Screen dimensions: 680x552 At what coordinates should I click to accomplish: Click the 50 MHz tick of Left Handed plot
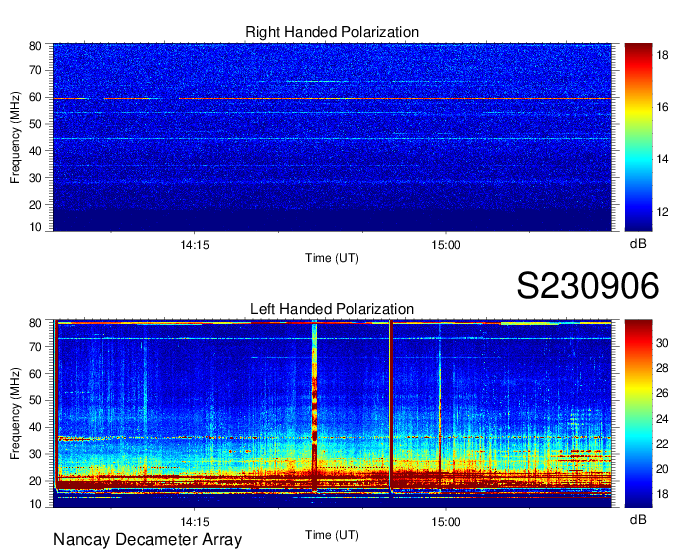tap(35, 400)
